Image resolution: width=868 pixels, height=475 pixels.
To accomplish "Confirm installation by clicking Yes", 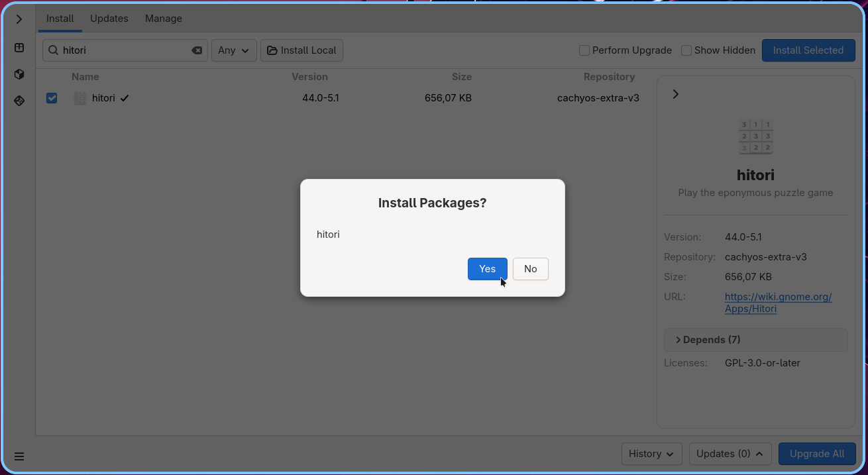I will click(x=488, y=269).
